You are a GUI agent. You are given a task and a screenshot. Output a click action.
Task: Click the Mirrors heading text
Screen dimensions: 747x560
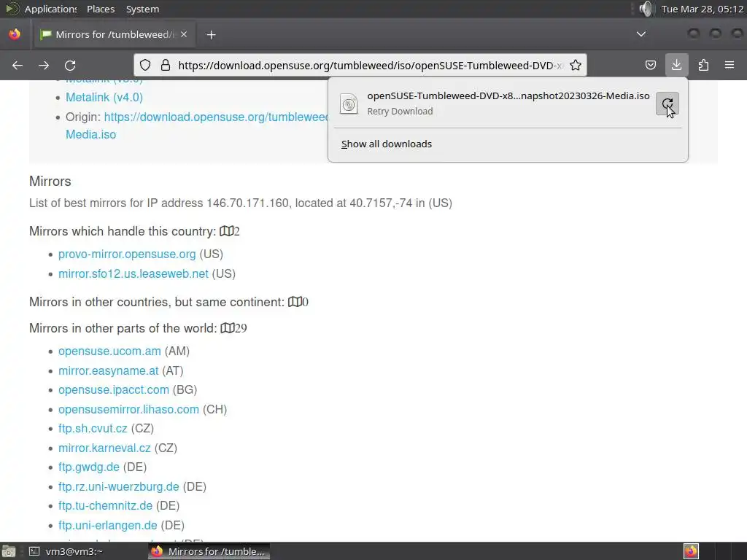point(50,182)
